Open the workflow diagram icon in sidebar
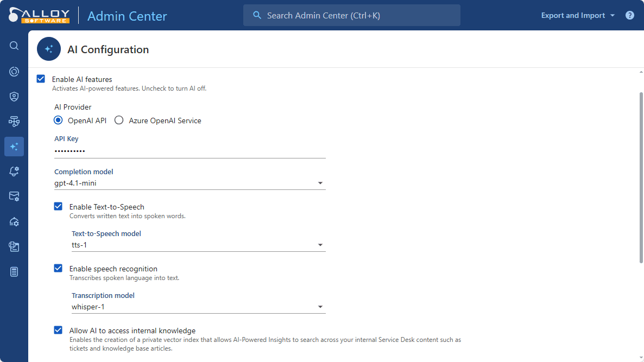The image size is (644, 362). point(14,122)
